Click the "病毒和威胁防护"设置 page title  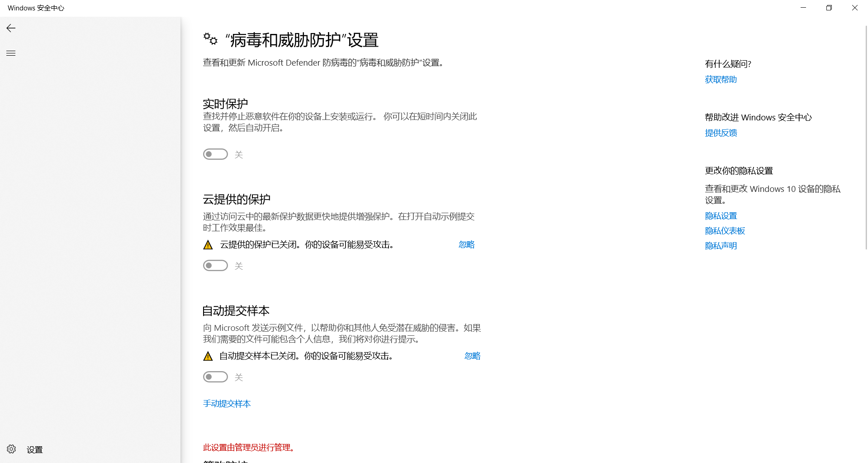(302, 40)
